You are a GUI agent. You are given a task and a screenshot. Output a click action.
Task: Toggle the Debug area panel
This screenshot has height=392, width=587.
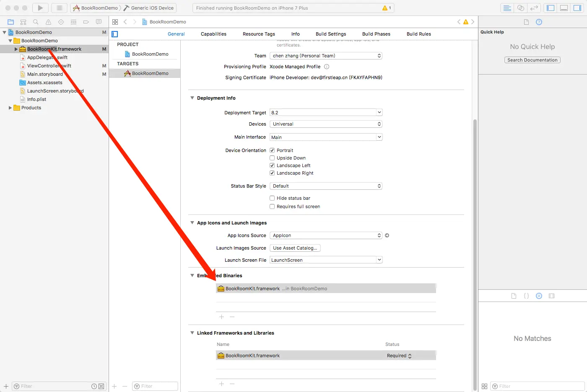(x=564, y=8)
